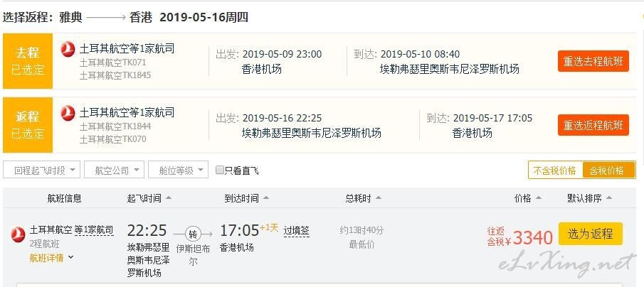Click Turkish Airlines logo in flight result
This screenshot has width=644, height=287.
(x=18, y=234)
